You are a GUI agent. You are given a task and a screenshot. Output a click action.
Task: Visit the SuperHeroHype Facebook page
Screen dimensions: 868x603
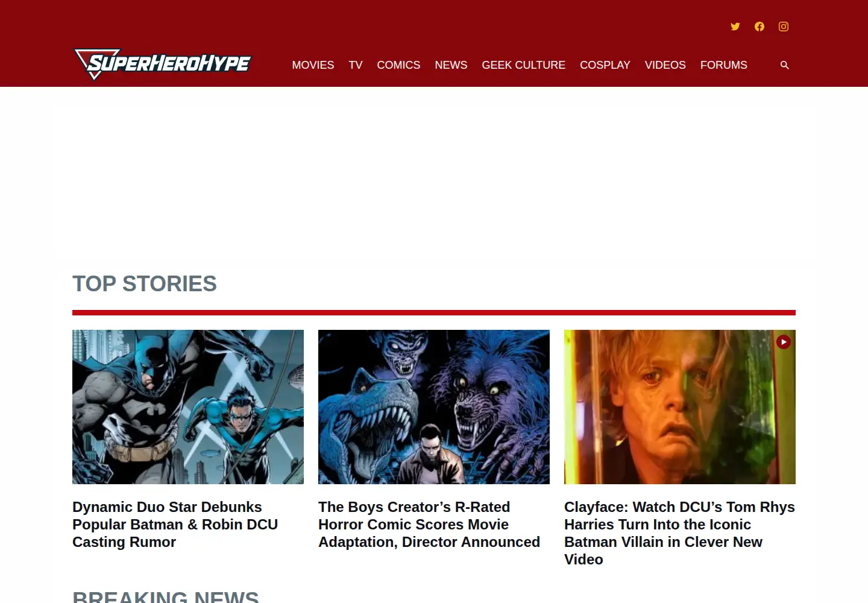tap(759, 27)
